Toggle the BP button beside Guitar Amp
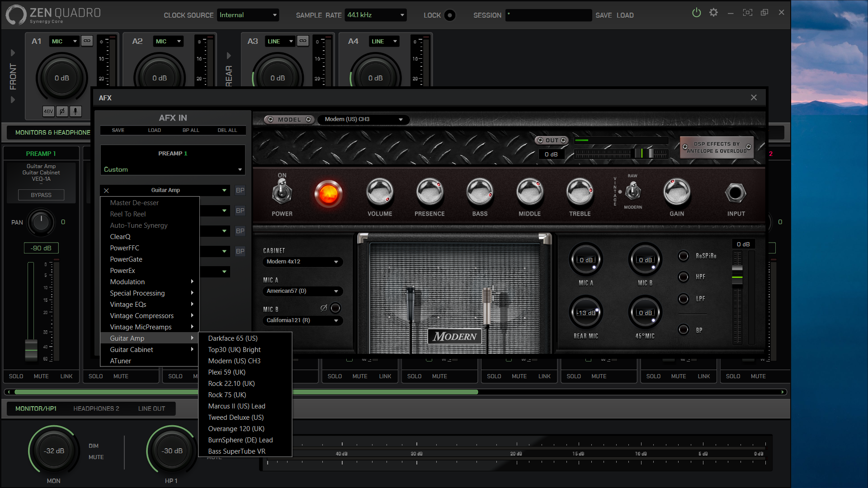 click(x=240, y=190)
